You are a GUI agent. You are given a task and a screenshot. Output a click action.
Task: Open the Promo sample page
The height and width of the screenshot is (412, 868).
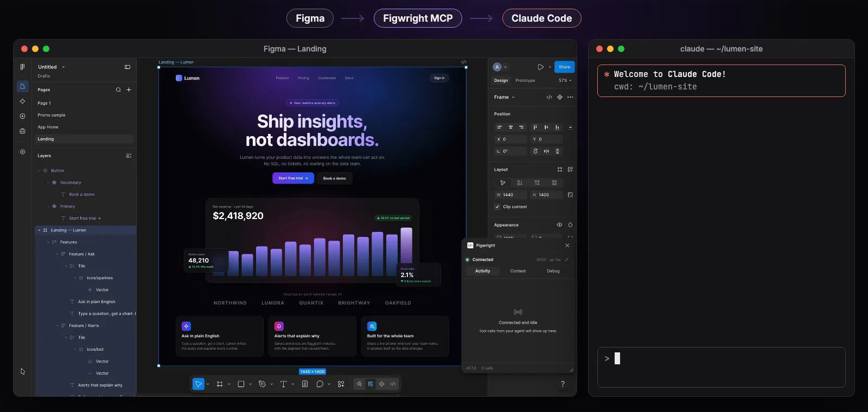click(84, 115)
